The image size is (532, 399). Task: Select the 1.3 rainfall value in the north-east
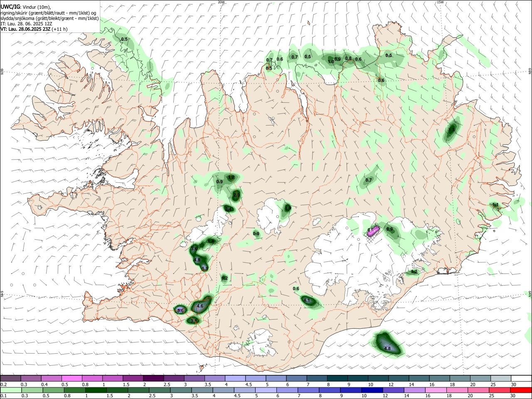[x=452, y=130]
